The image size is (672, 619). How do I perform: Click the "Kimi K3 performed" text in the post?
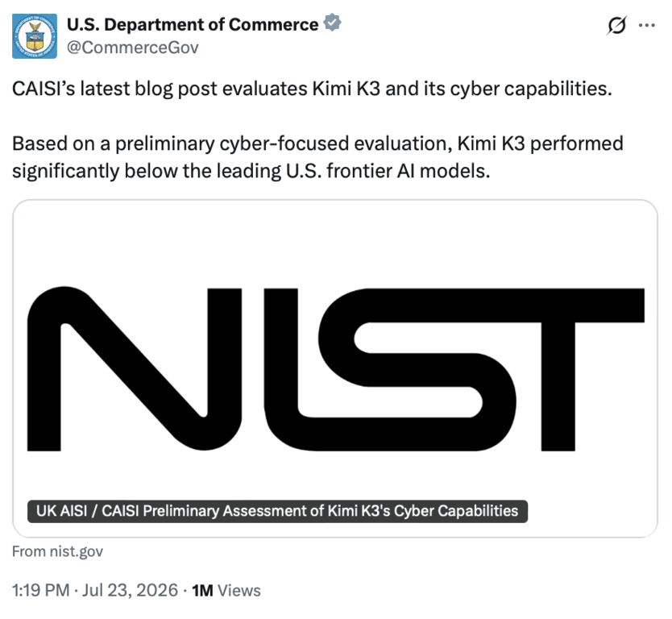(x=540, y=143)
